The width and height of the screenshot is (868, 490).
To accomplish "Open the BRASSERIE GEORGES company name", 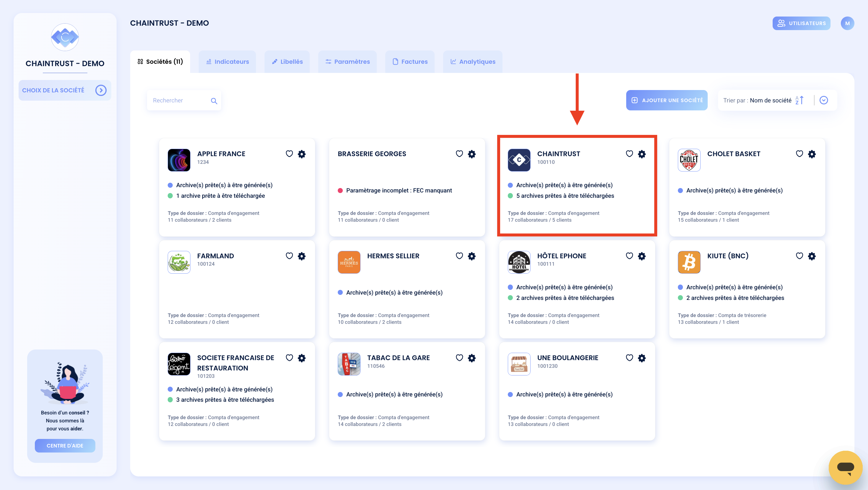I will pos(372,154).
